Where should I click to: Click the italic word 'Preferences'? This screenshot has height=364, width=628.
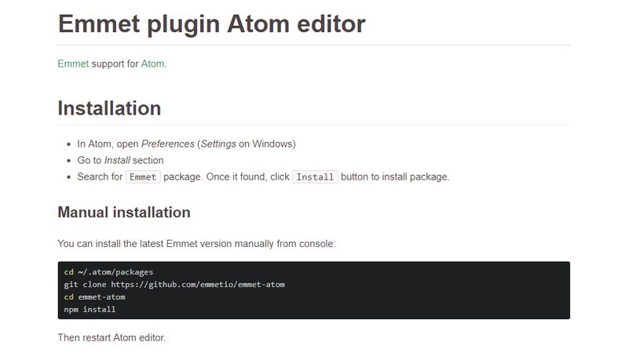click(168, 144)
